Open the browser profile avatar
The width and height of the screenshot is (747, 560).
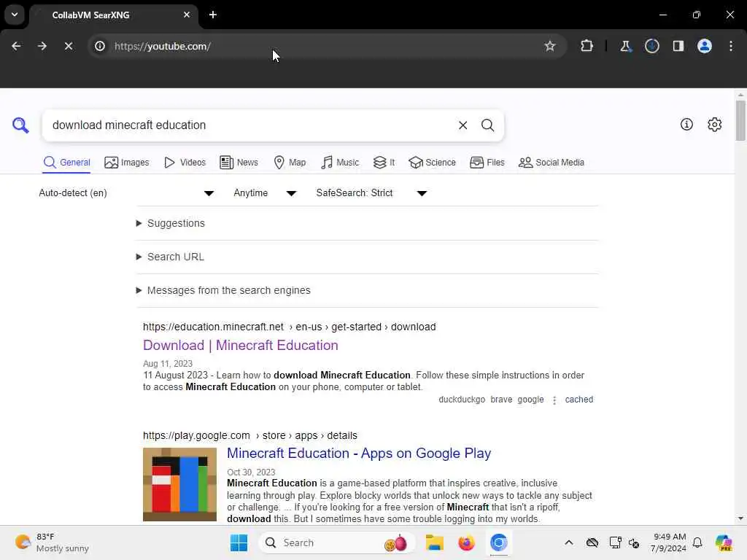click(x=704, y=46)
